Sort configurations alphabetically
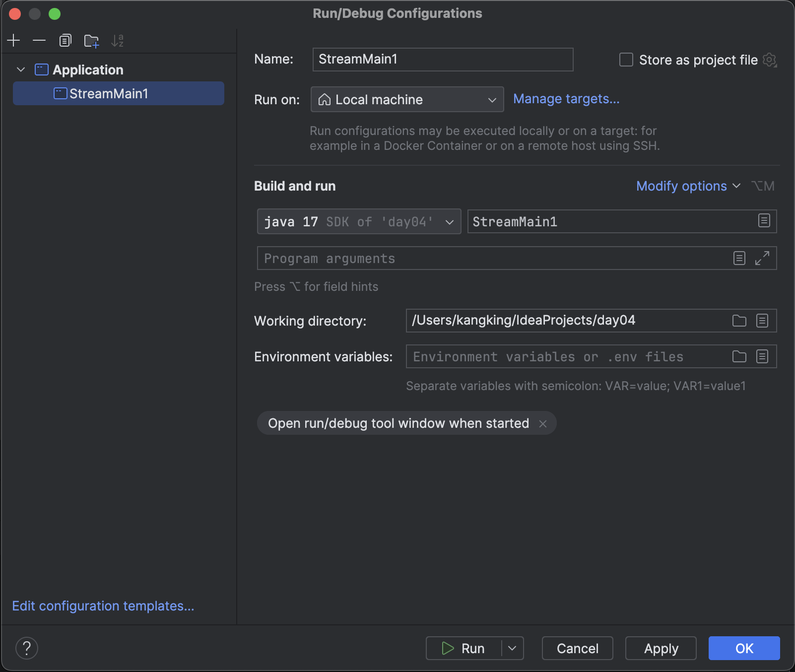 [x=118, y=40]
